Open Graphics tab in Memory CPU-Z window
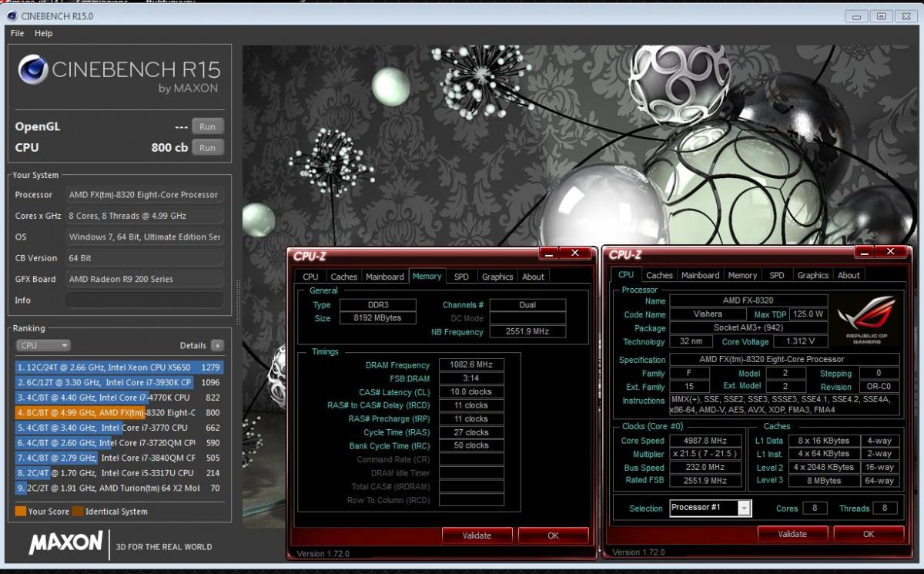Screen dimensions: 924x574 pyautogui.click(x=497, y=277)
